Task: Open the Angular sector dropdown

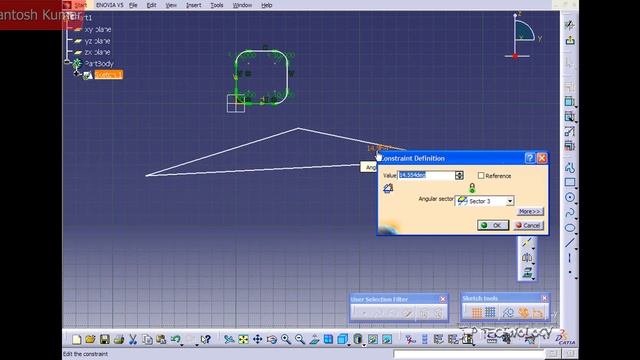Action: coord(510,201)
